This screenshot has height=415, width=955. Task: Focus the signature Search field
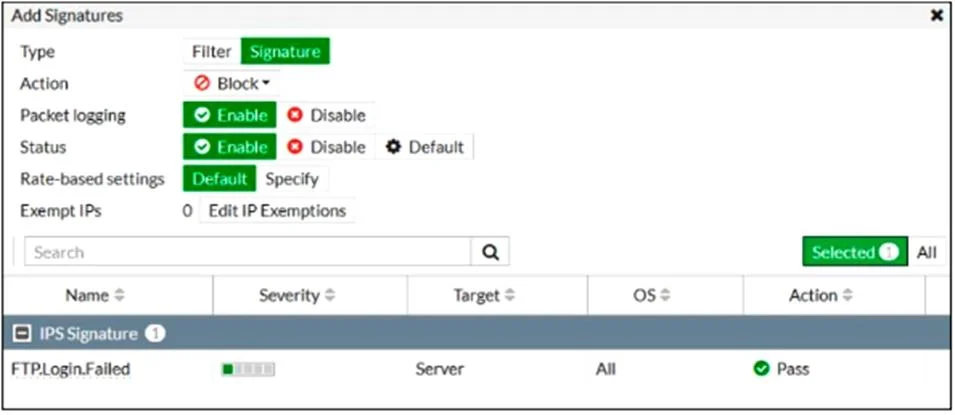pos(247,252)
